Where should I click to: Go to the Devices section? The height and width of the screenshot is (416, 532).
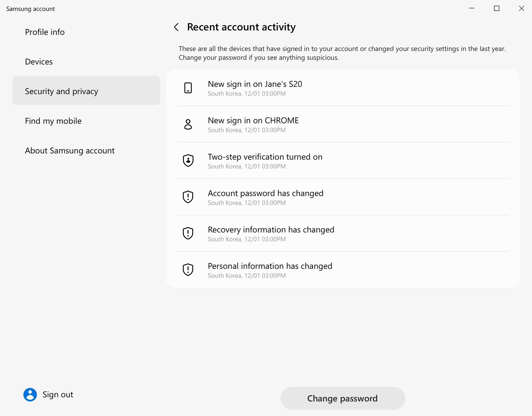39,62
